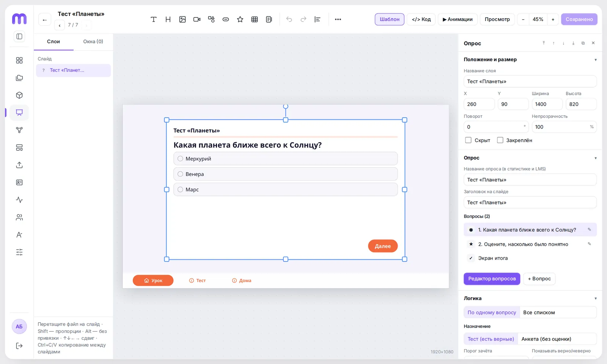
Task: Open the Просмотр preview button
Action: (x=497, y=19)
